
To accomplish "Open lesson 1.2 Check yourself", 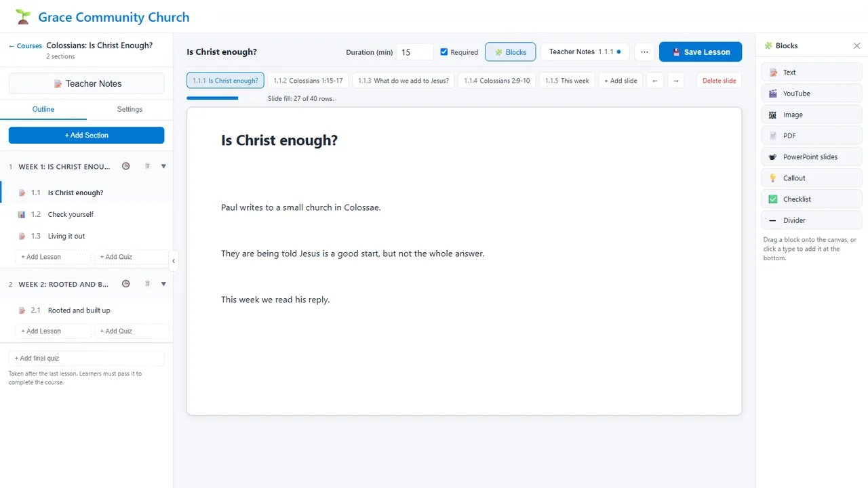I will pyautogui.click(x=87, y=214).
